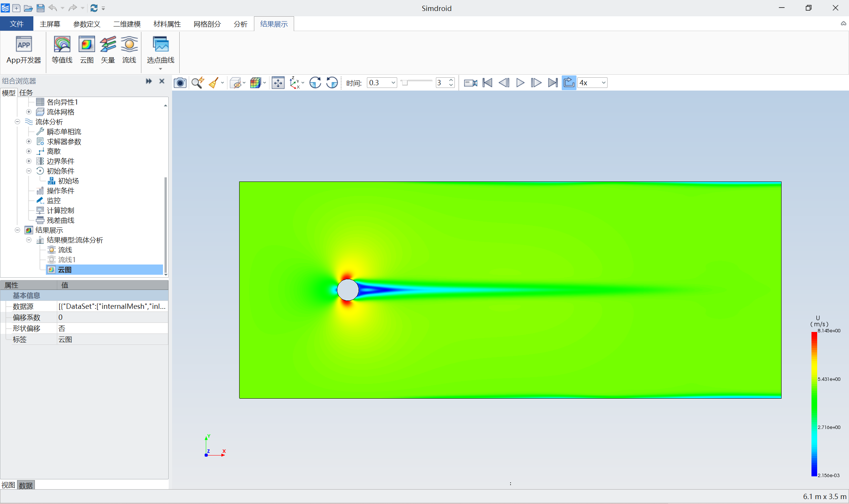The height and width of the screenshot is (504, 849).
Task: Click the 形状偏移 value 否
Action: [112, 328]
